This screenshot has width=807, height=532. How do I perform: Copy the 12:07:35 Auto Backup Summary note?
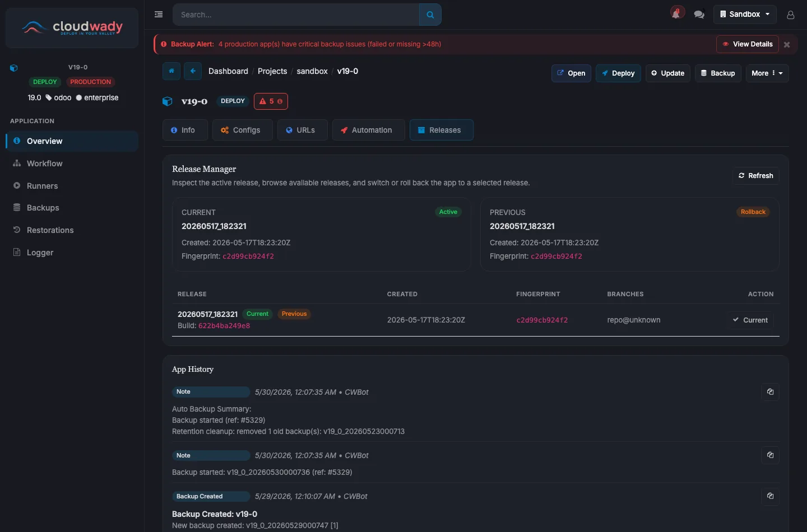point(770,392)
